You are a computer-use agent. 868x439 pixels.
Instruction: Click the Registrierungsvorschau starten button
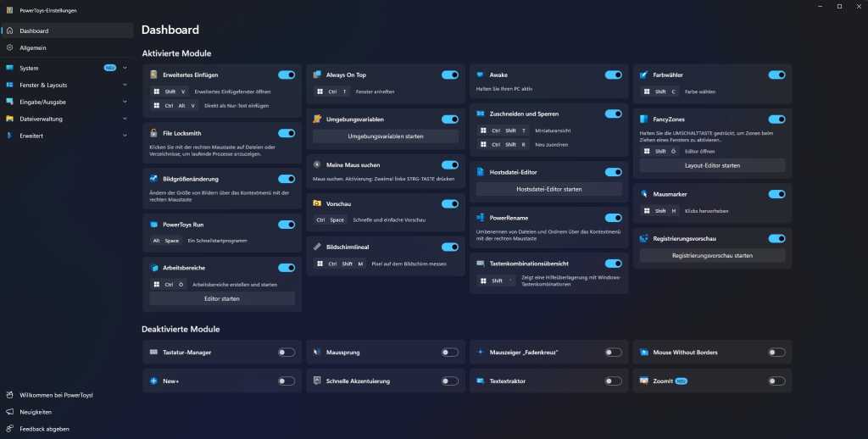click(712, 256)
